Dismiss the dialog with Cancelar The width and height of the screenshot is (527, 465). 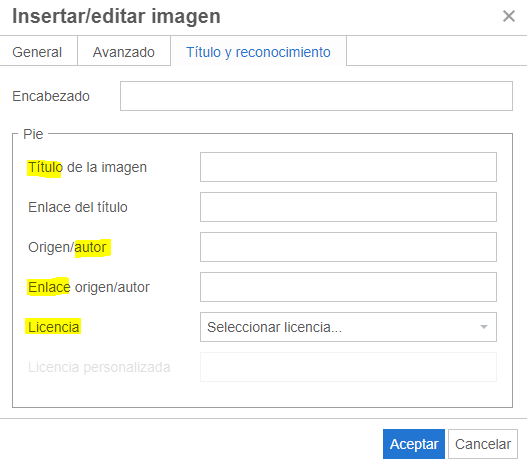483,444
